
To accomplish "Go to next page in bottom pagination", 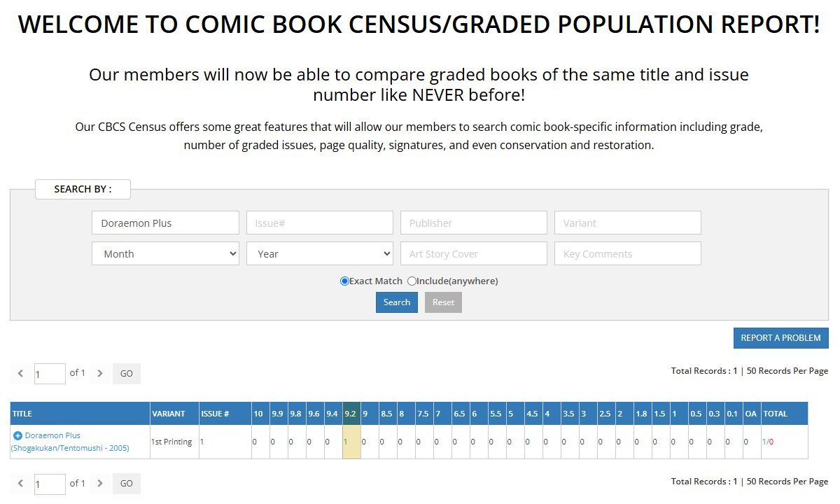I will coord(100,484).
